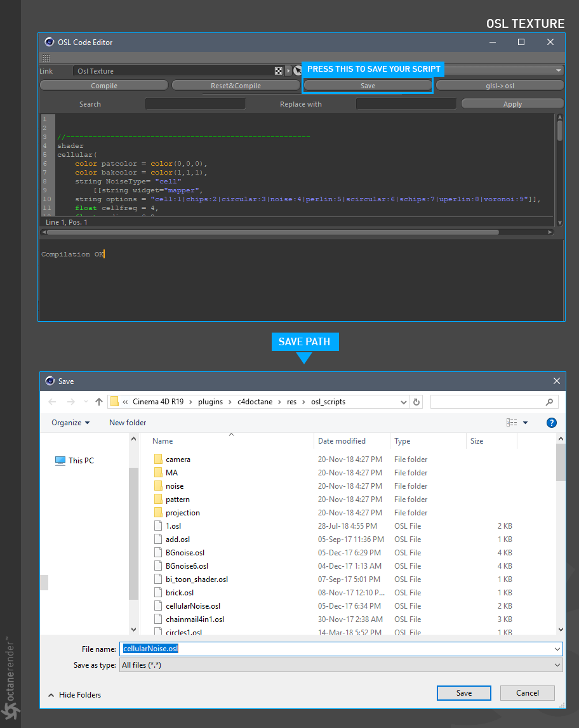Click the grid grip icon in editor toolbar
579x728 pixels.
tap(46, 58)
